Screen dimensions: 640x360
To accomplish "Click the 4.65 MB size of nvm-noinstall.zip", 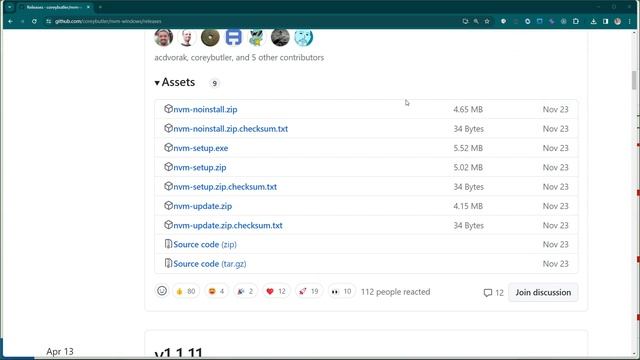I will 468,109.
